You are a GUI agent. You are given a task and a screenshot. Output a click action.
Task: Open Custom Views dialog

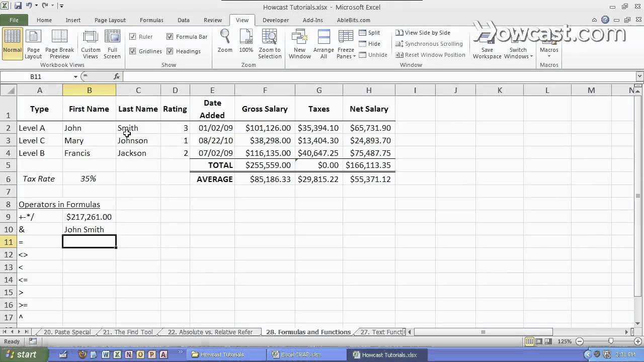click(91, 44)
